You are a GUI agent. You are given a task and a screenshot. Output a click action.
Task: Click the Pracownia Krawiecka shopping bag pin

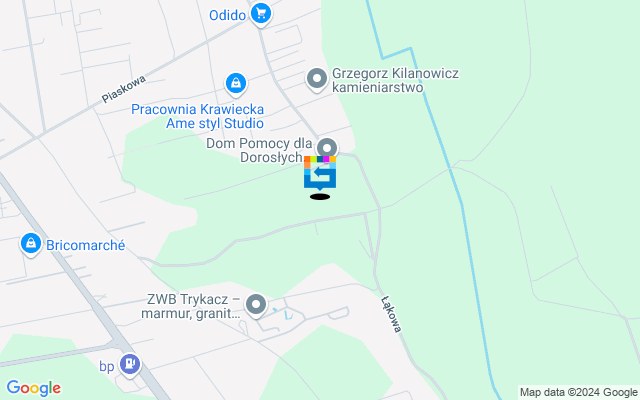236,85
